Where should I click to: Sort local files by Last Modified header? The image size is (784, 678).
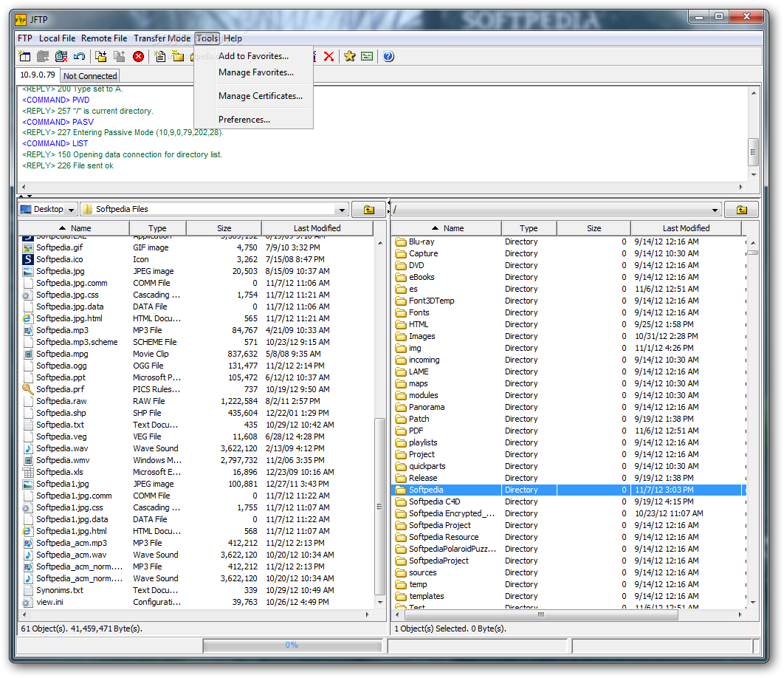point(317,228)
